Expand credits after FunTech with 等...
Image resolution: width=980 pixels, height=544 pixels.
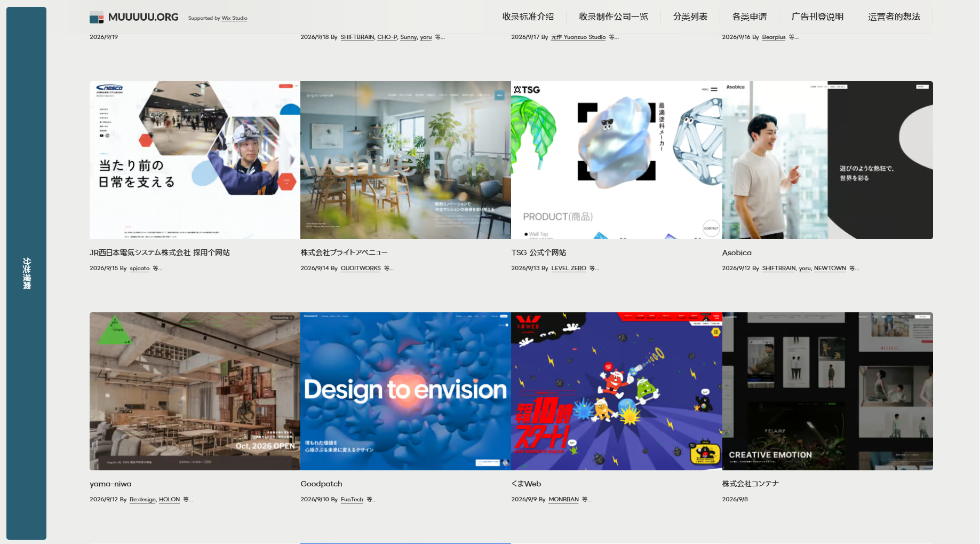tap(371, 500)
